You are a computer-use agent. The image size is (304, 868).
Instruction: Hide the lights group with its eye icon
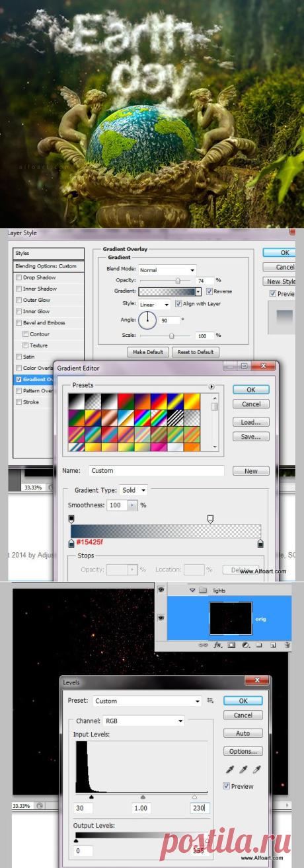[161, 590]
